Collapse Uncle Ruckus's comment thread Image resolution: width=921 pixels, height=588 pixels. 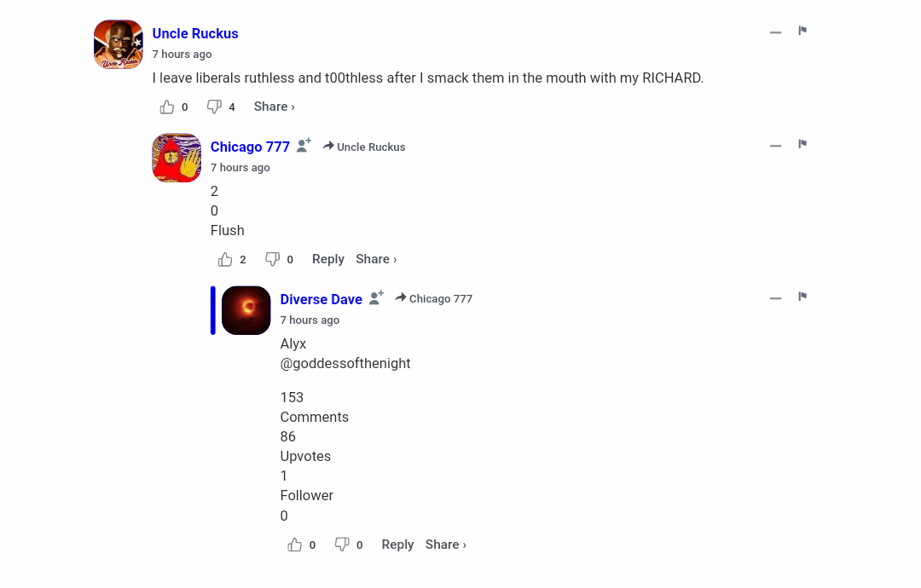775,32
